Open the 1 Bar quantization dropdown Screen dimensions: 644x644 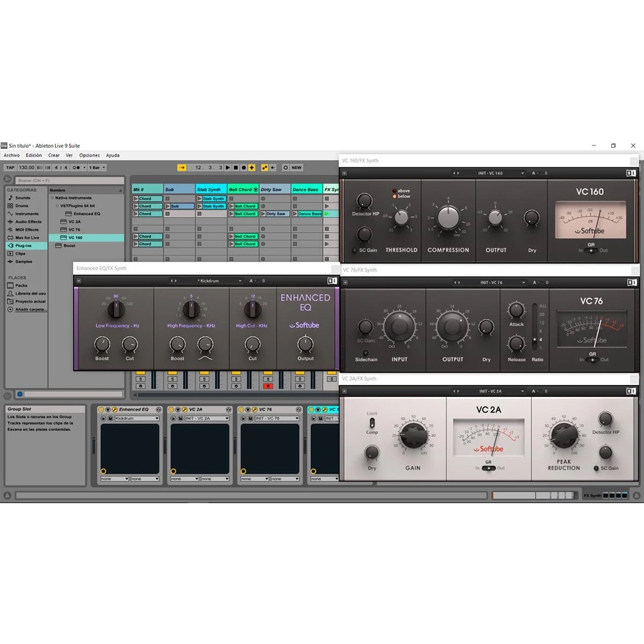97,168
